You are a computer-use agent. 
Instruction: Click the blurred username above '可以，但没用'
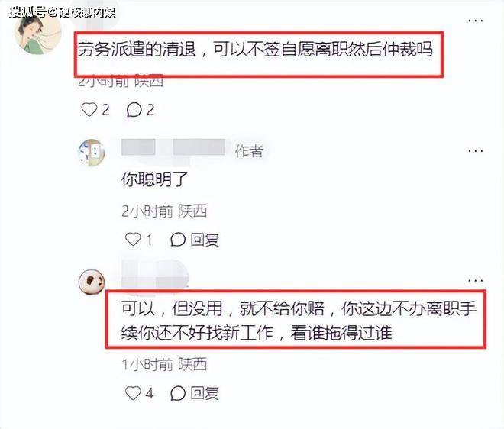pos(154,274)
